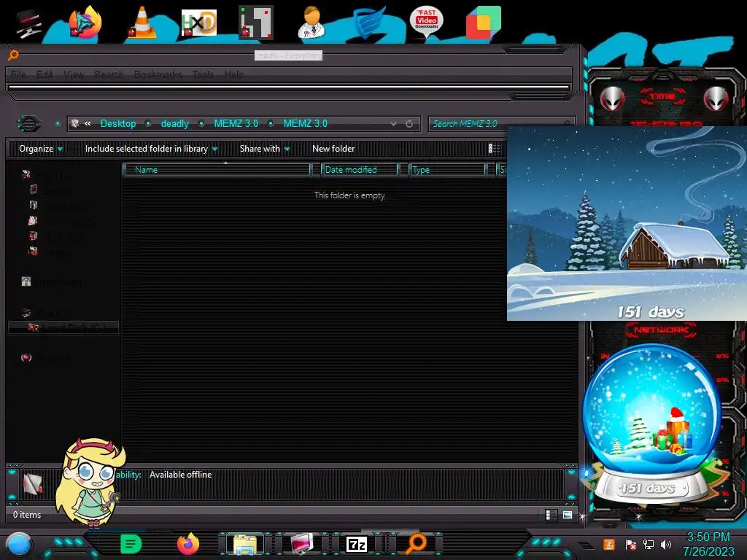
Task: Click the Everything window search field
Action: (x=289, y=87)
